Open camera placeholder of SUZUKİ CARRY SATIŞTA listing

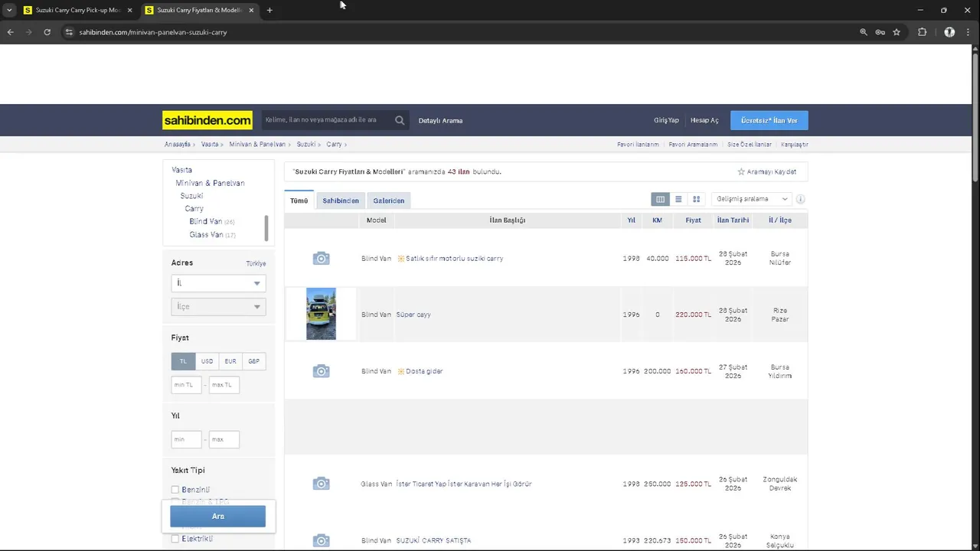coord(322,540)
